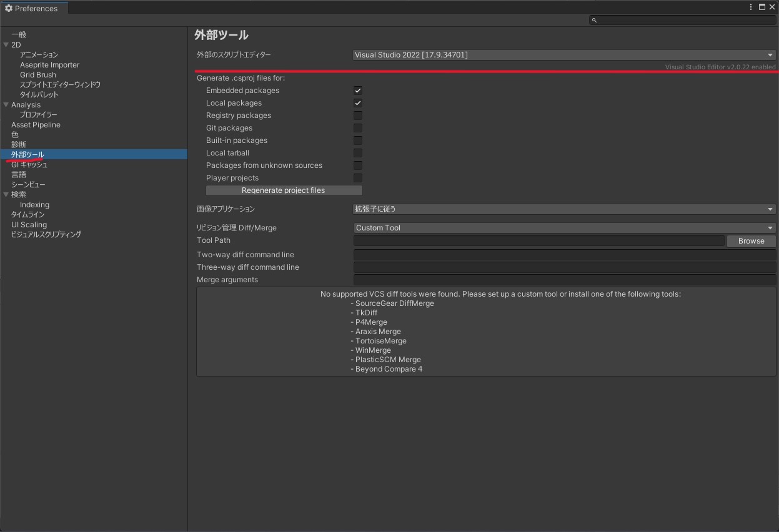Uncheck the Embedded packages checkbox
Viewport: 779px width, 532px height.
pos(358,91)
